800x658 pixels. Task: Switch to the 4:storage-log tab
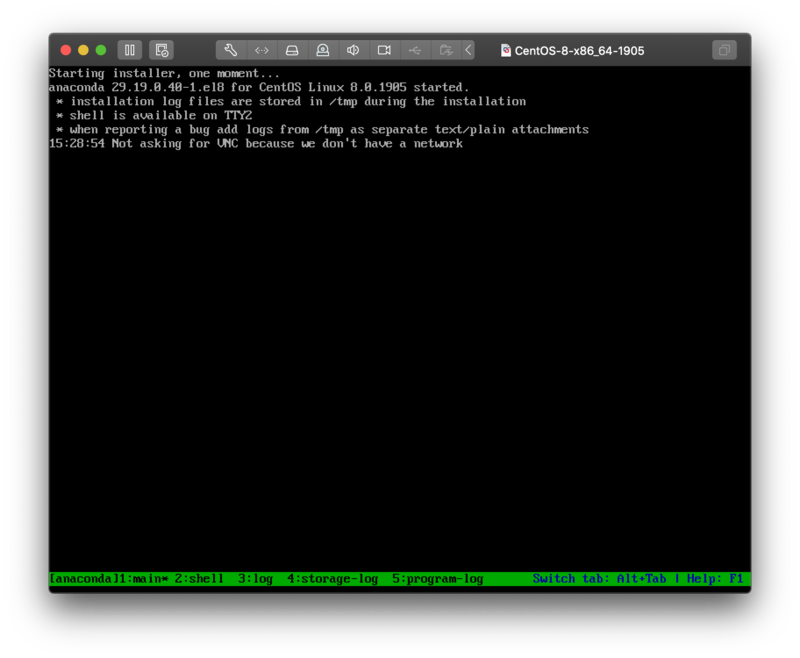tap(332, 578)
